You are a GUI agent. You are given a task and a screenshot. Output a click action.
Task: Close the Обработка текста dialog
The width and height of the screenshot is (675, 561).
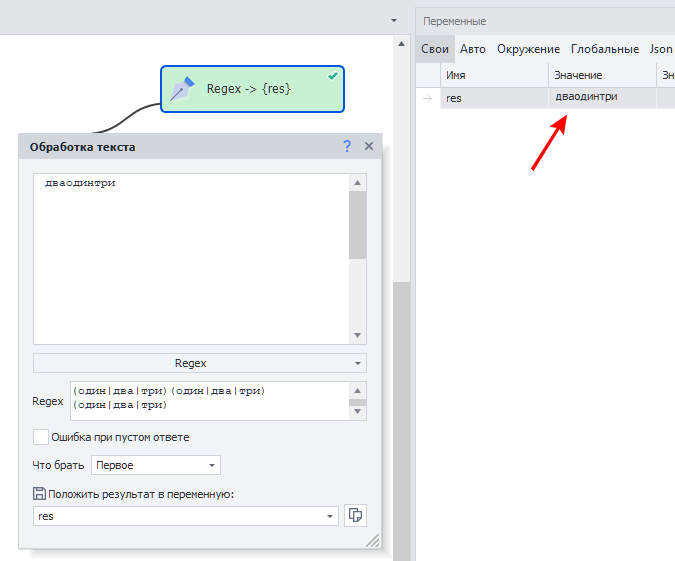tap(369, 146)
